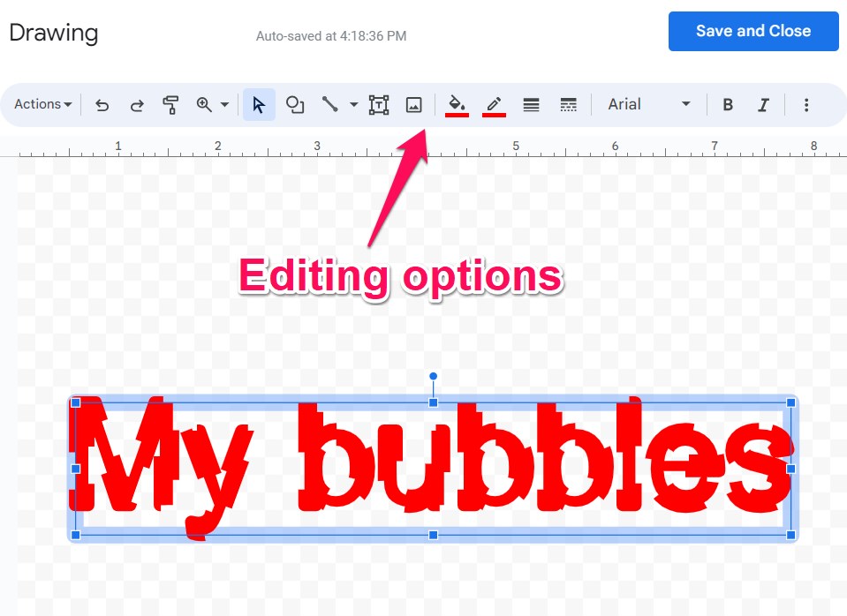Screen dimensions: 847x616
Task: Toggle bold formatting on the text
Action: 728,104
